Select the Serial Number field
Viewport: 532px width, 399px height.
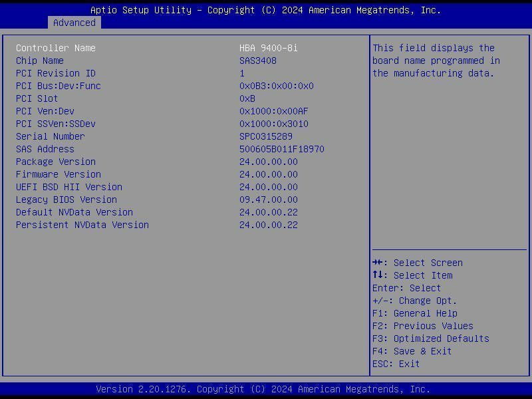51,136
